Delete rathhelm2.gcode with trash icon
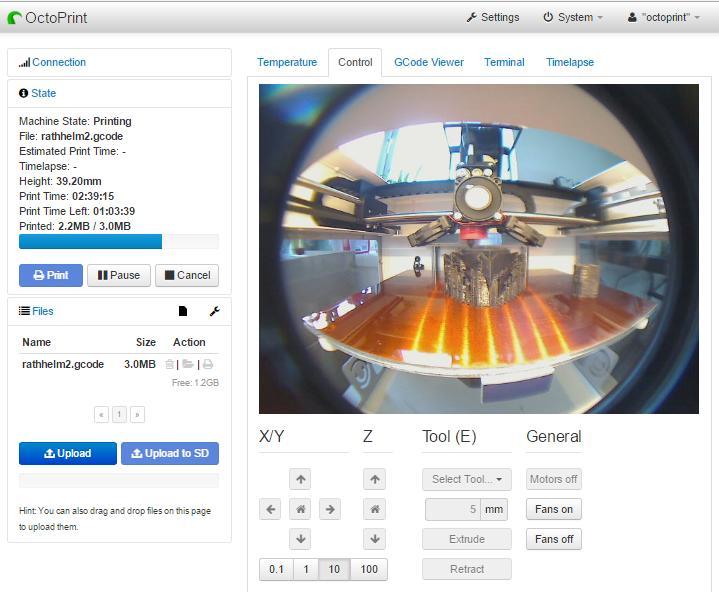This screenshot has height=592, width=719. 170,365
